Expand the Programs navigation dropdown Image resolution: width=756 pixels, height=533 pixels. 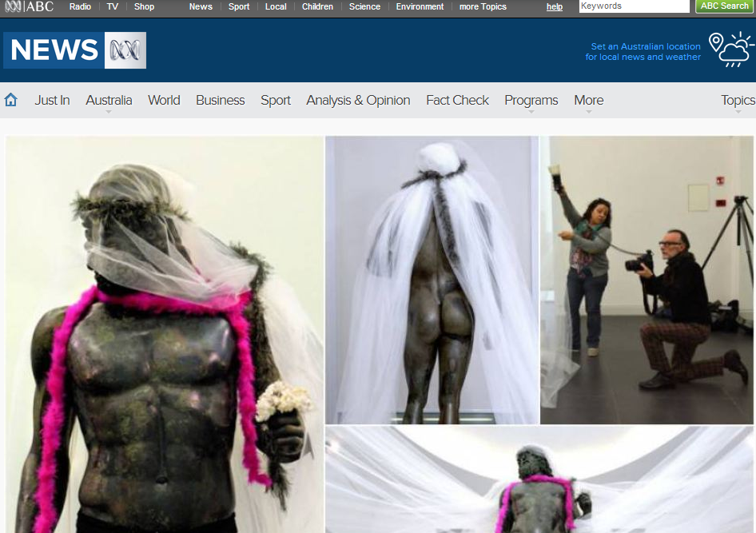pos(531,101)
